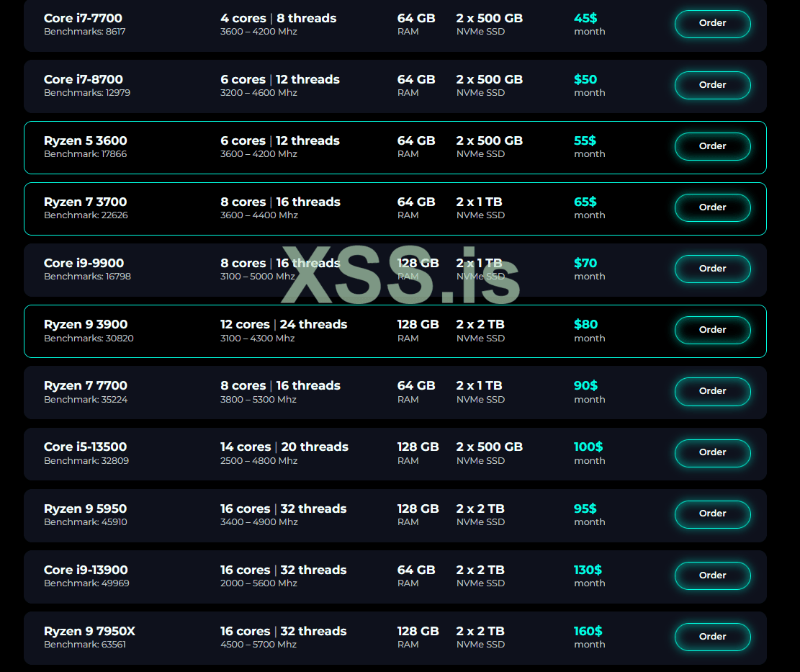
Task: Click Benchmark: 49969 text
Action: pyautogui.click(x=86, y=583)
